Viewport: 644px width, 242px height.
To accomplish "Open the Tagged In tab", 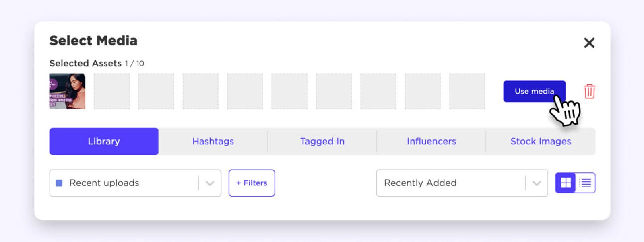I will [x=322, y=142].
